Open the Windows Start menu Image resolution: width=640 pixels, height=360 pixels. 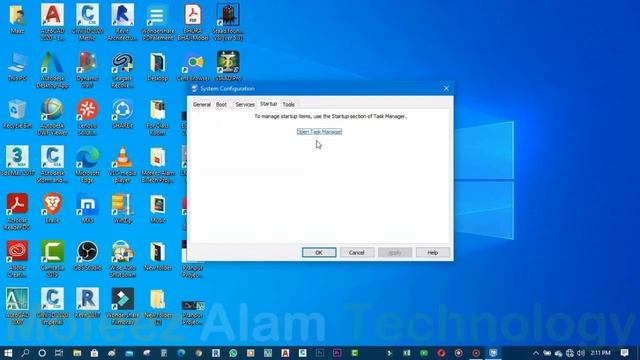pos(8,353)
